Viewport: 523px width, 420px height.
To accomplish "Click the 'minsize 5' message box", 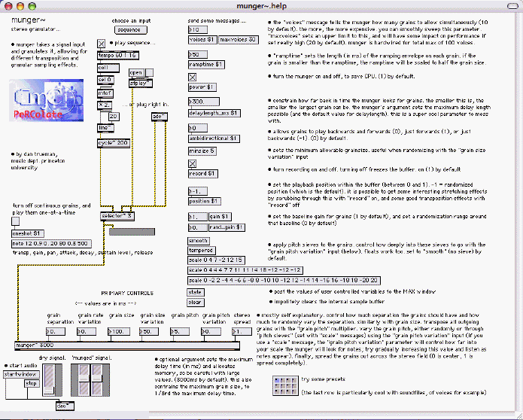I will click(202, 151).
